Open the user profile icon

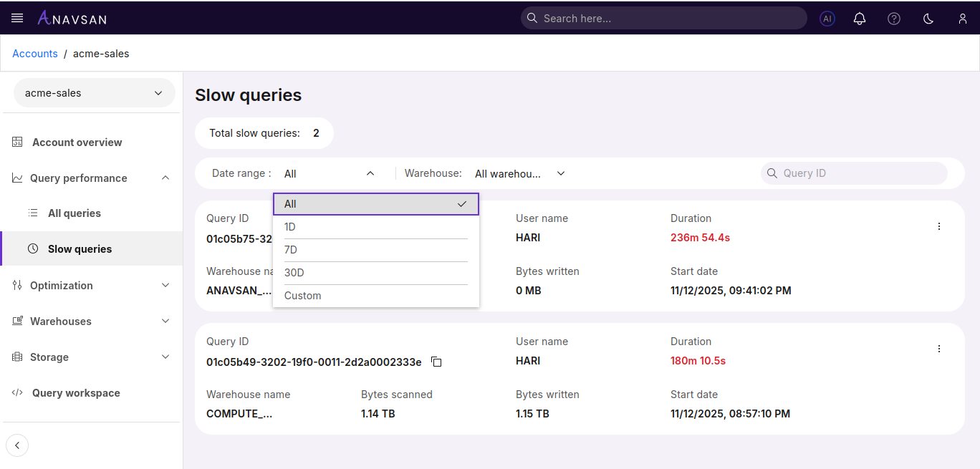[x=963, y=19]
